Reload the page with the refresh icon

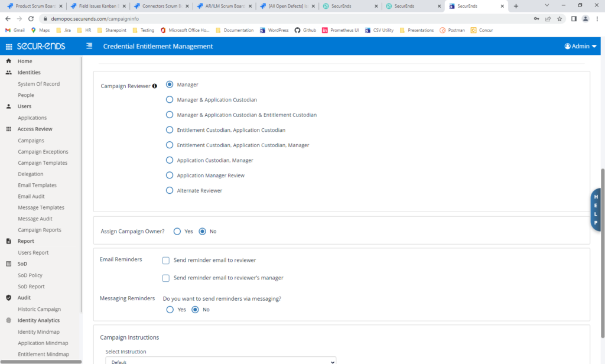(31, 18)
